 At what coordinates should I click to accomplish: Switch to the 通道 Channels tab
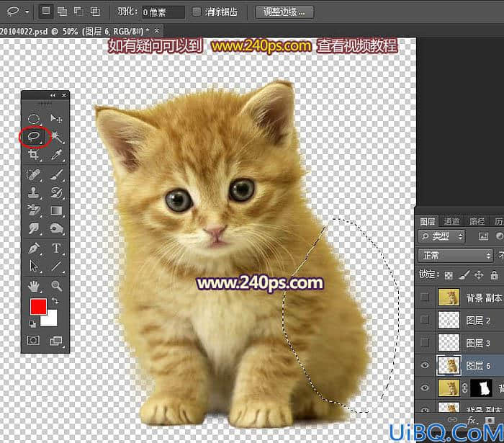(x=451, y=221)
